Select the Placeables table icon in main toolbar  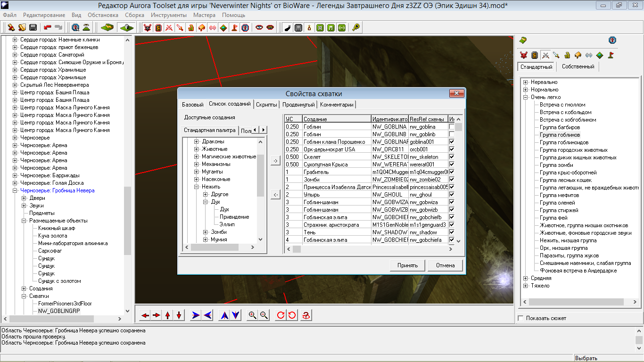point(202,28)
